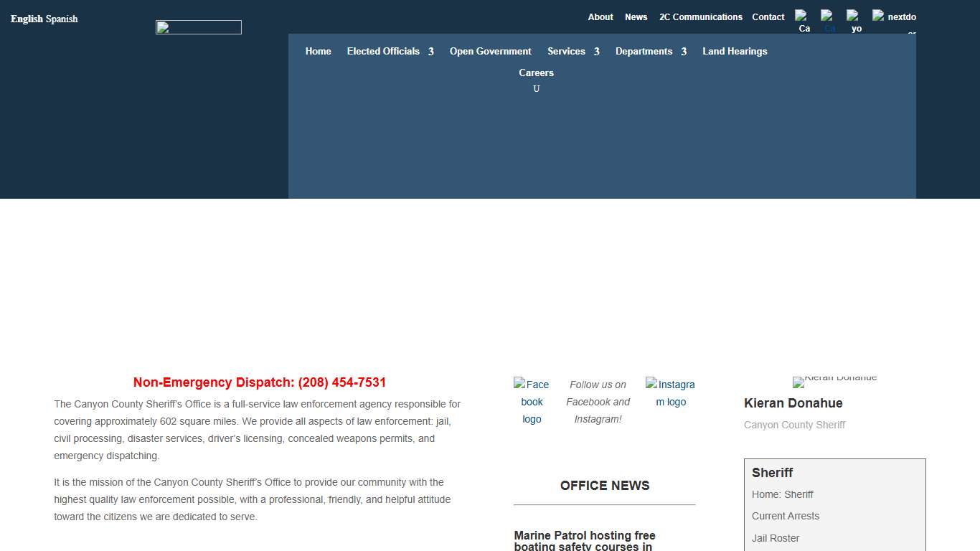980x551 pixels.
Task: Go to the Home menu item
Action: click(x=318, y=52)
